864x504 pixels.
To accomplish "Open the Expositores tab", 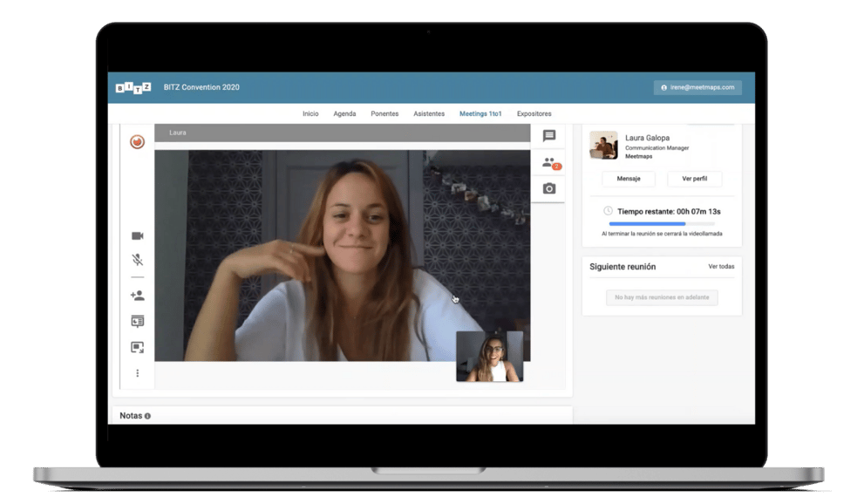I will pos(534,113).
